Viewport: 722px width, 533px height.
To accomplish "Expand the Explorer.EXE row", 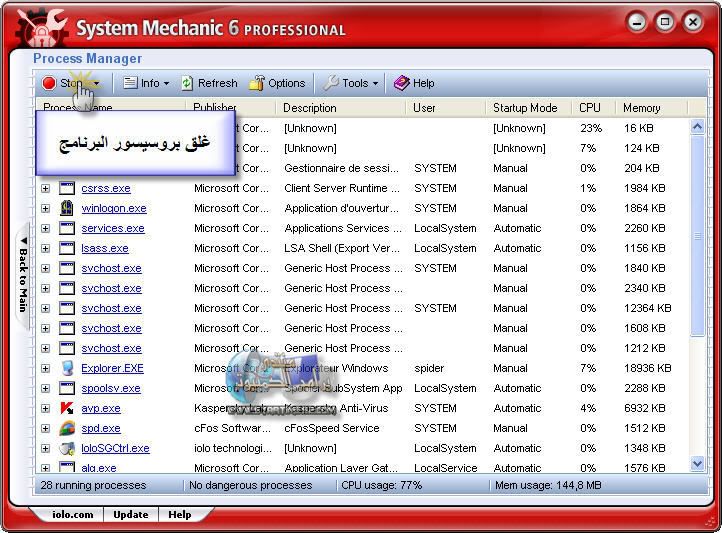I will pos(46,368).
